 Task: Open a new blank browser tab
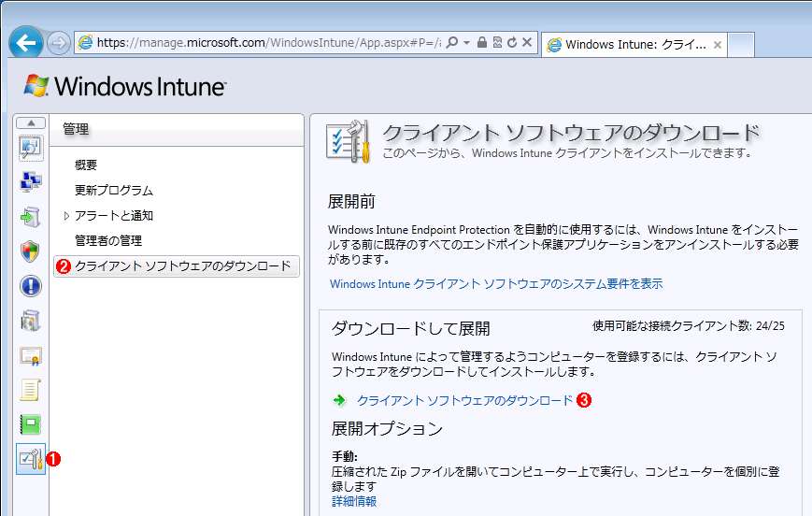point(741,45)
